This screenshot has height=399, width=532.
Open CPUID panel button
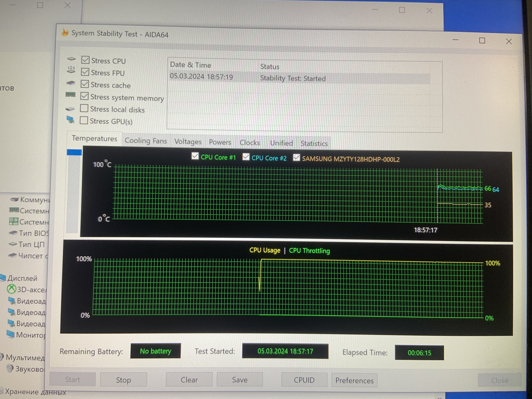(304, 380)
